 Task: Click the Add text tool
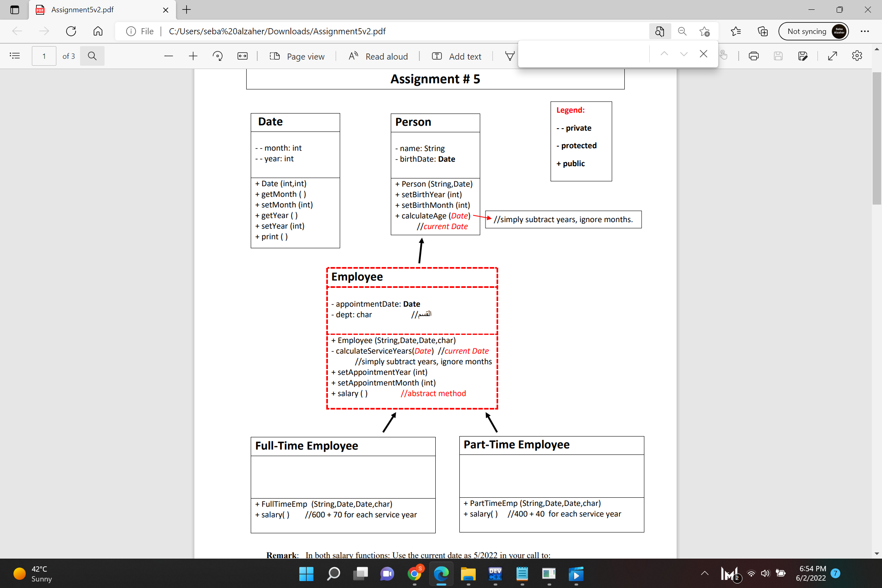point(457,56)
